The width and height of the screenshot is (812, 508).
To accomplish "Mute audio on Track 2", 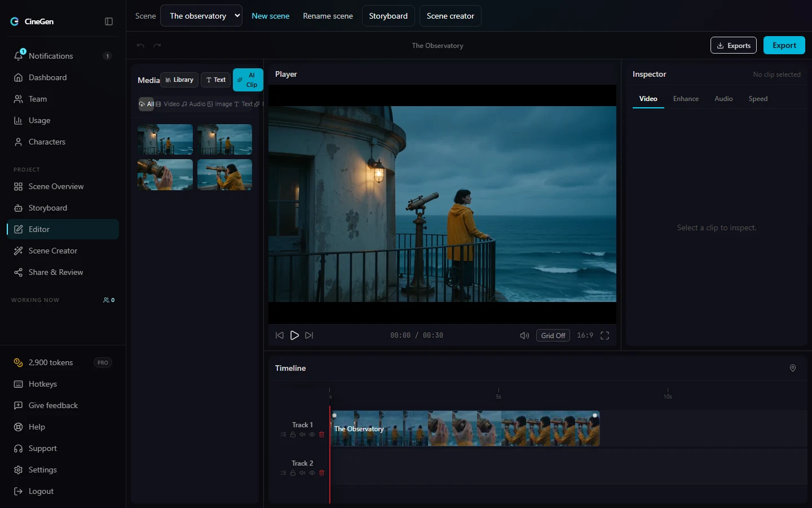I will (x=302, y=473).
